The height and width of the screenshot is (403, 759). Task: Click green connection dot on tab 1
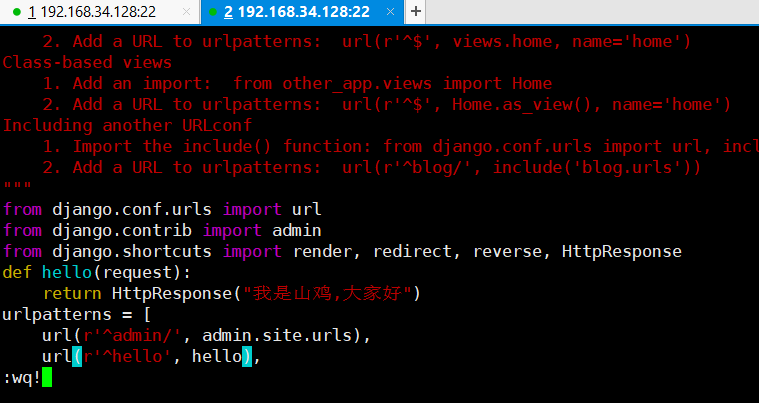tap(17, 12)
